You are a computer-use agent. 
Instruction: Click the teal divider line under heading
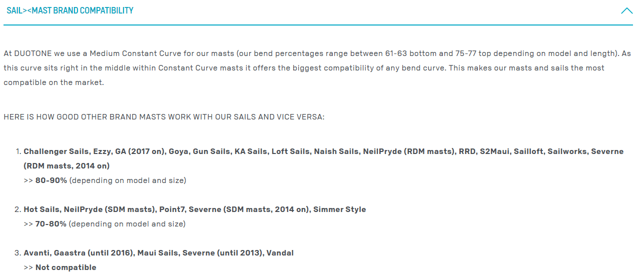[318, 24]
